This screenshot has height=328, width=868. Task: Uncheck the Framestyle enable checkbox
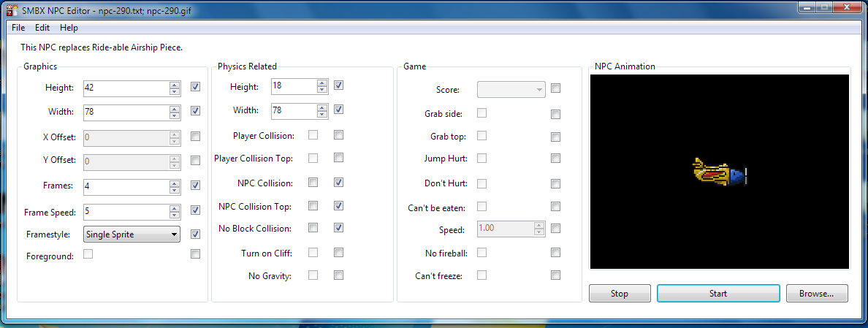coord(195,234)
